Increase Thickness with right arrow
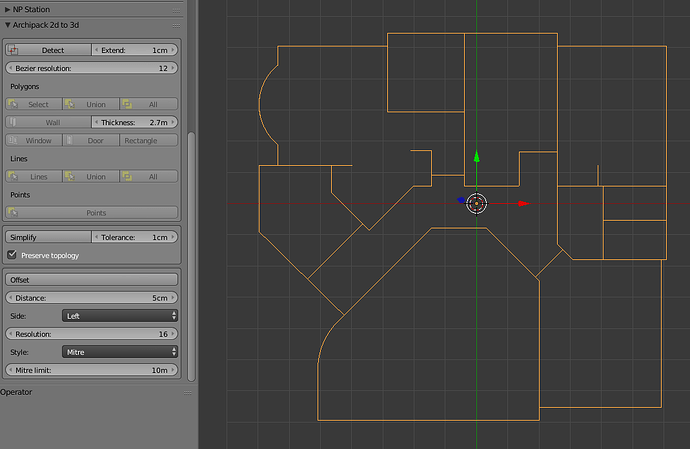 click(x=173, y=122)
